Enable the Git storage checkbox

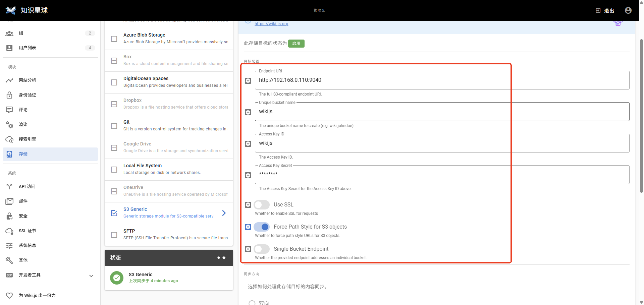click(114, 126)
